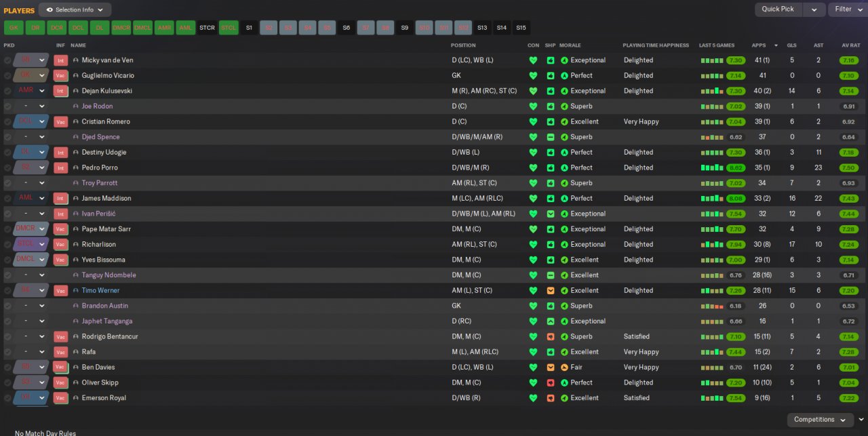Click Timo Werner's orange sharpness icon
Image resolution: width=868 pixels, height=436 pixels.
tap(551, 290)
